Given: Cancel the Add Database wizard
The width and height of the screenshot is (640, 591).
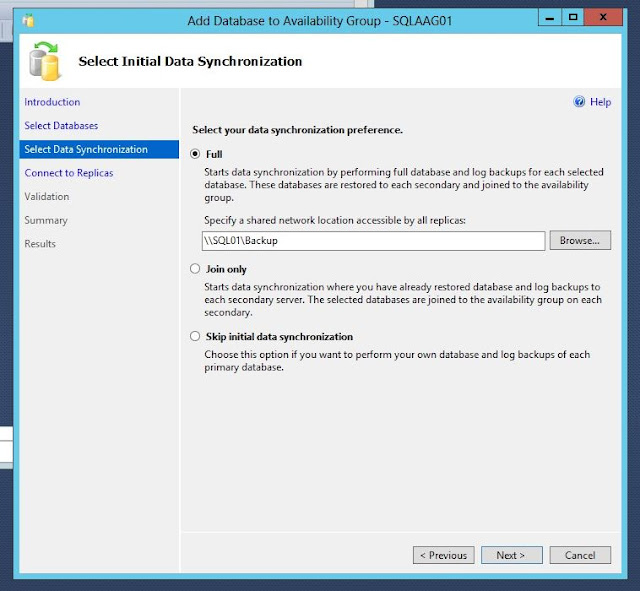Looking at the screenshot, I should click(x=580, y=555).
